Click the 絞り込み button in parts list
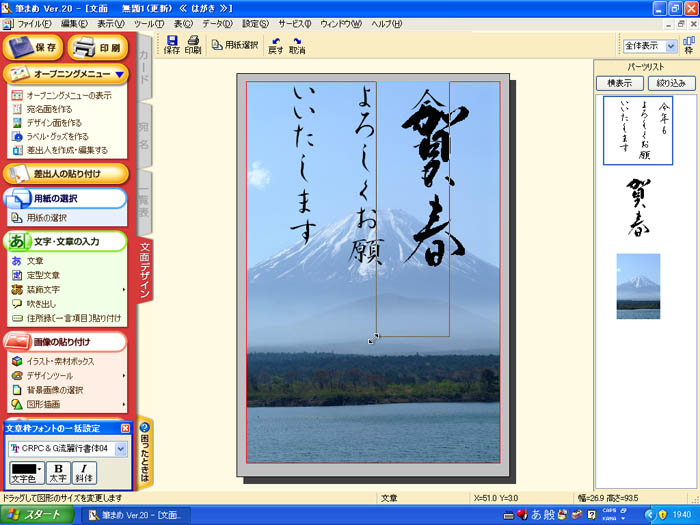Viewport: 700px width, 525px height. (x=671, y=83)
